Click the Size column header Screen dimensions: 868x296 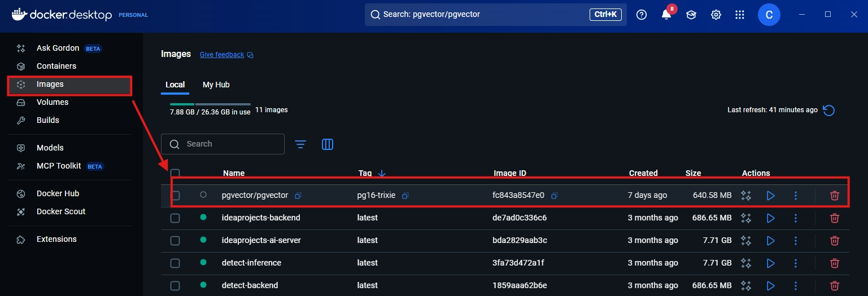point(693,173)
